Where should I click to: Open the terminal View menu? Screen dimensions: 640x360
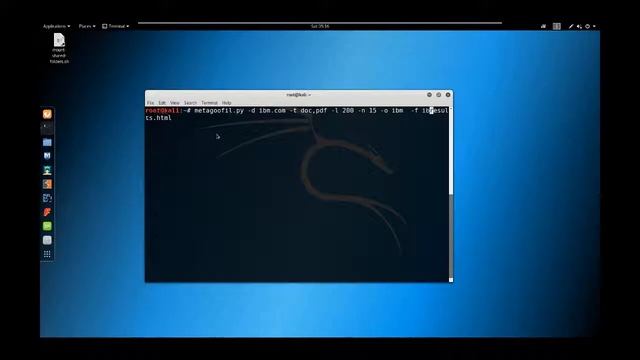point(175,103)
